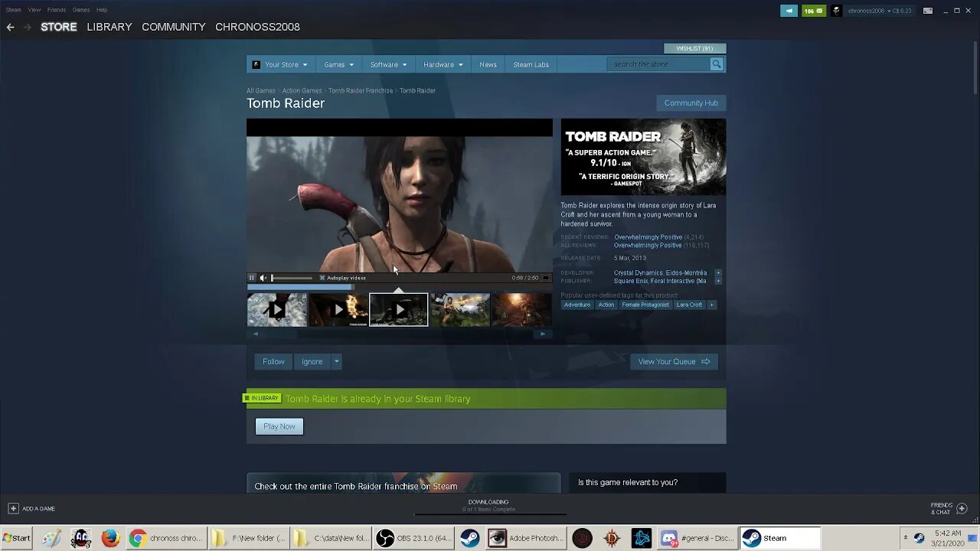Go back with the Steam back arrow
Image resolution: width=980 pixels, height=551 pixels.
pyautogui.click(x=10, y=27)
